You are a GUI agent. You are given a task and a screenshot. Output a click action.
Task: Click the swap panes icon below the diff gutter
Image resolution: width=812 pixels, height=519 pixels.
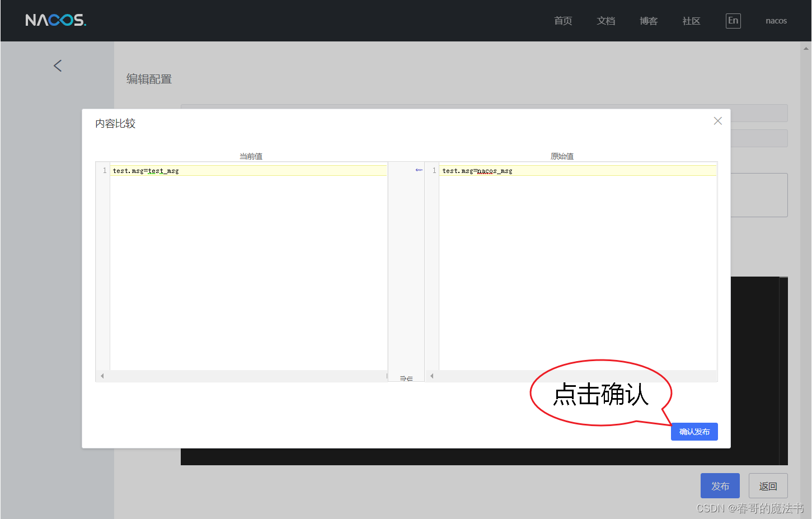click(406, 378)
